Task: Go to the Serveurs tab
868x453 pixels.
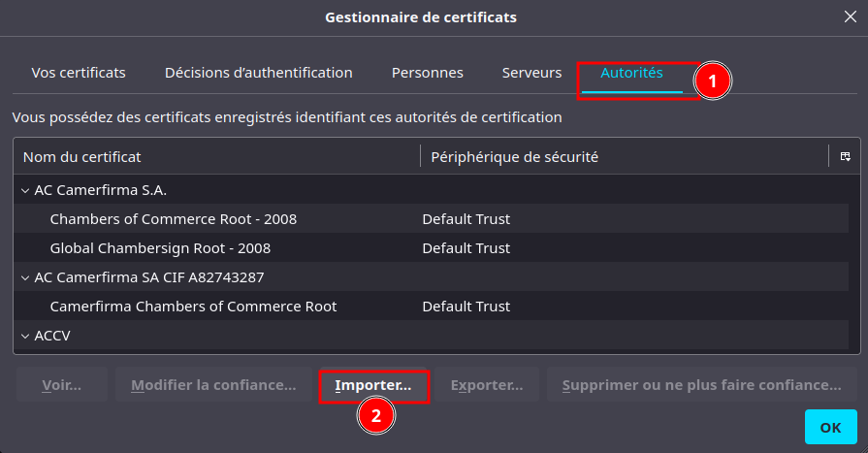Action: (x=531, y=73)
